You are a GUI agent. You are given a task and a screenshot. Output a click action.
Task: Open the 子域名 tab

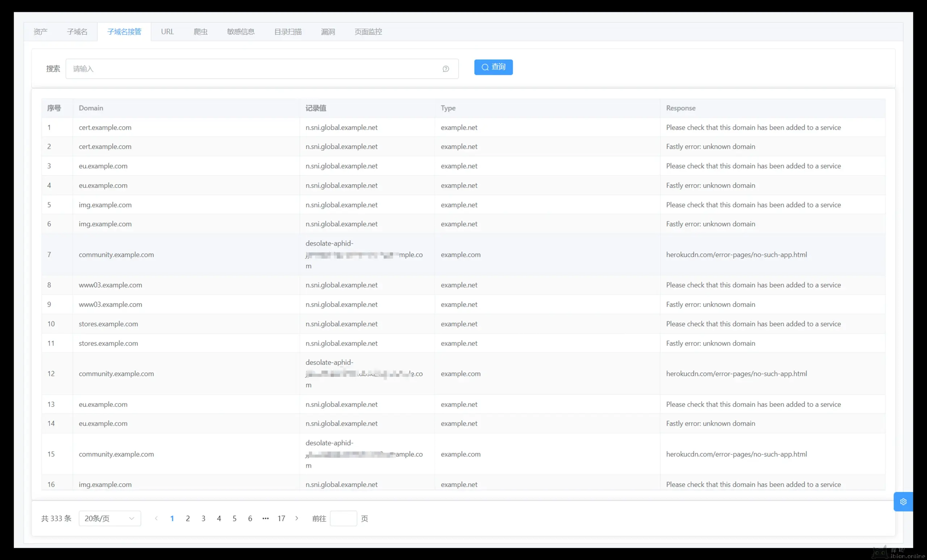coord(77,32)
